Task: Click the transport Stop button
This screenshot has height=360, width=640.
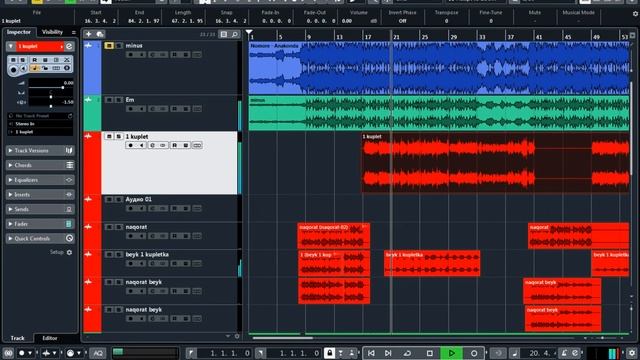Action: click(x=429, y=353)
